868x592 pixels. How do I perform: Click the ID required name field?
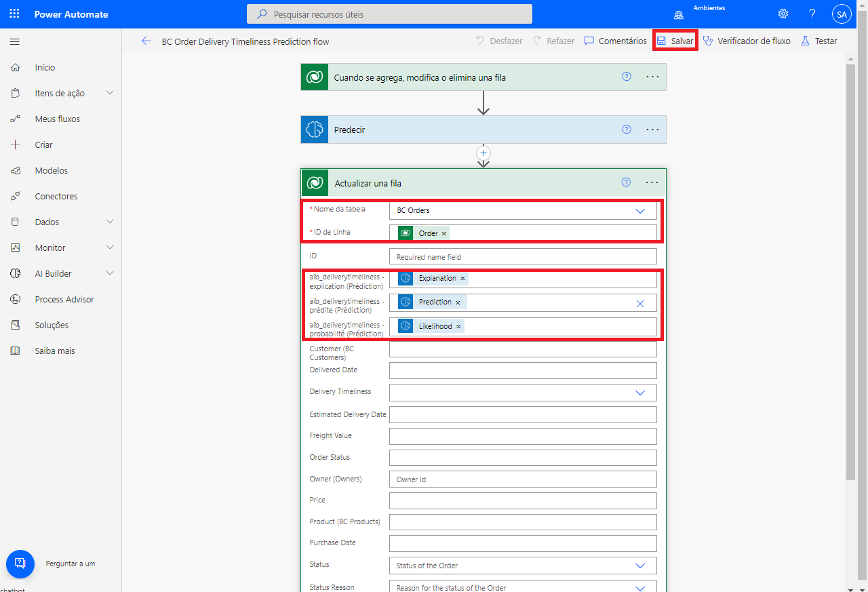[x=523, y=256]
